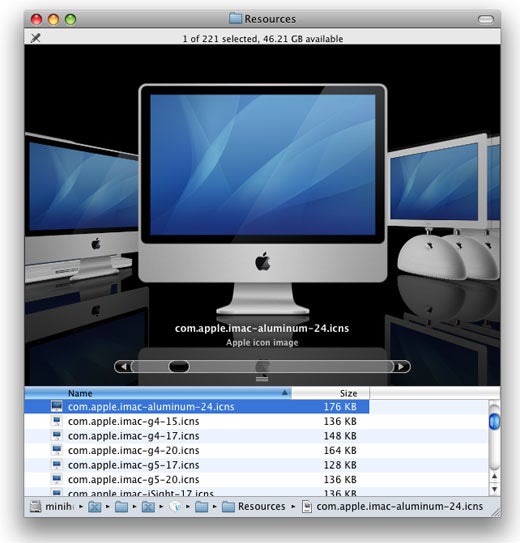The image size is (520, 543).
Task: Select com.apple.imac-g4-20.icns file
Action: (x=133, y=450)
